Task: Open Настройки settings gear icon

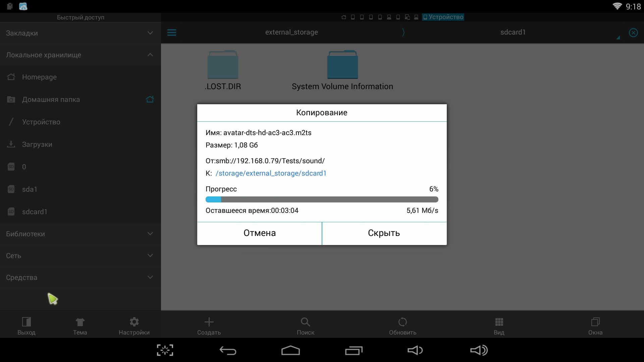Action: click(134, 322)
